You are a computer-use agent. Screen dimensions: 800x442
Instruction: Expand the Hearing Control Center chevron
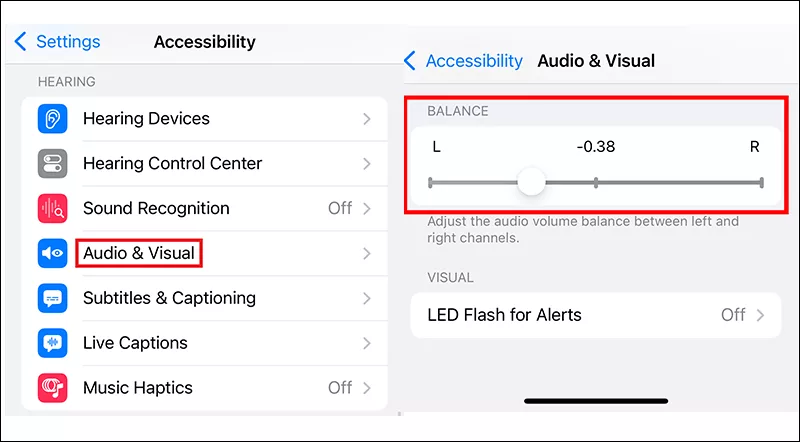click(367, 164)
